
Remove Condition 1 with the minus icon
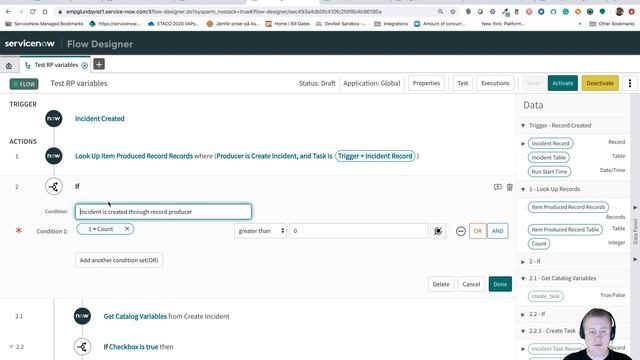coord(461,231)
